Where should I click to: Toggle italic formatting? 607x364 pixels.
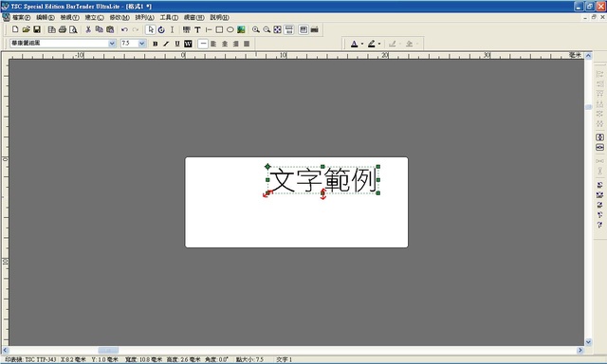(166, 44)
